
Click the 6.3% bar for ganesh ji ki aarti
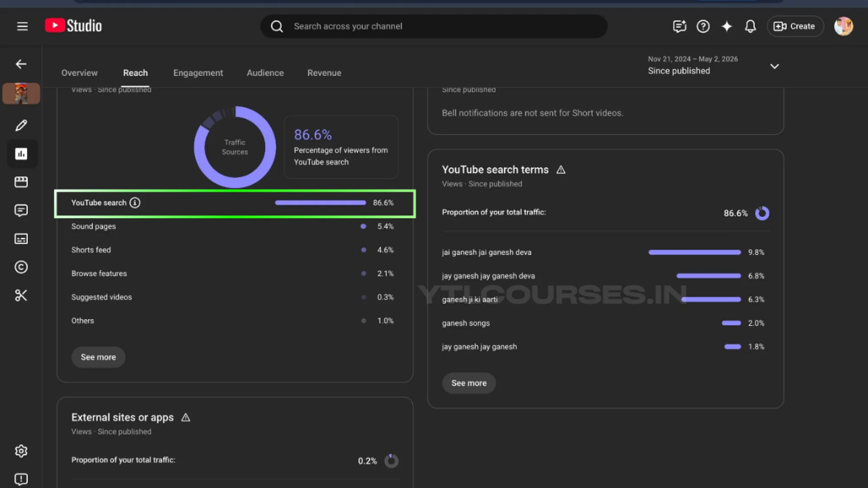pyautogui.click(x=711, y=299)
